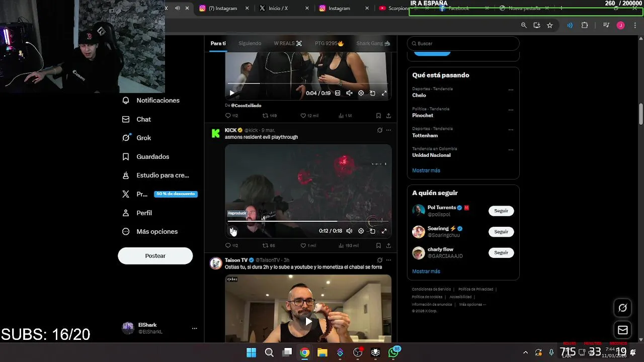The height and width of the screenshot is (362, 644).
Task: Open the Grok icon on the KICK post
Action: coord(380,130)
